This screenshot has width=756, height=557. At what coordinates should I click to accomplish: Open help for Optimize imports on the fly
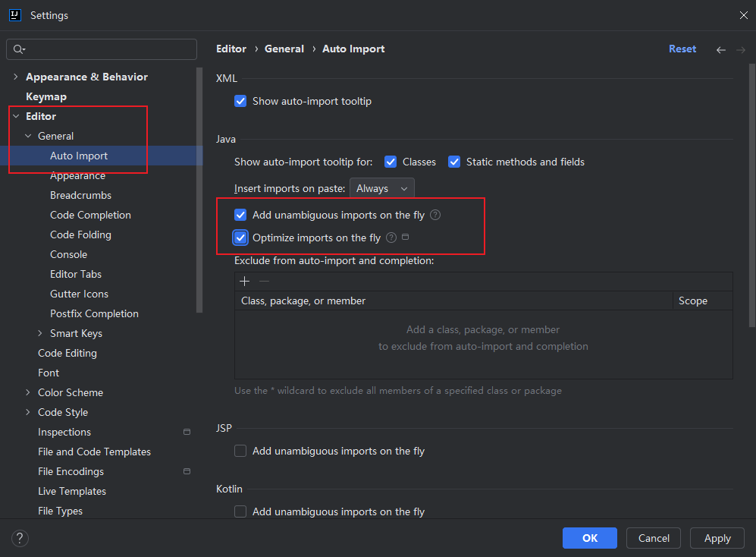coord(391,238)
